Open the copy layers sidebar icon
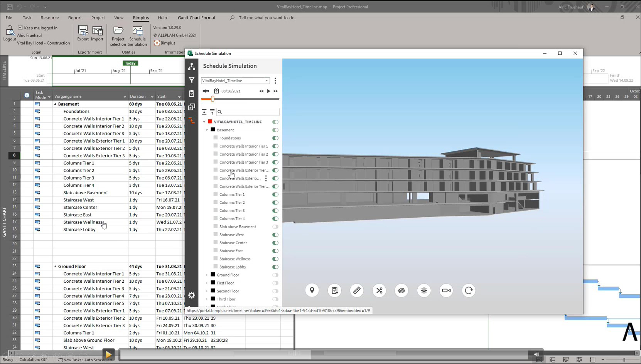Viewport: 641px width, 364px height. 192,107
